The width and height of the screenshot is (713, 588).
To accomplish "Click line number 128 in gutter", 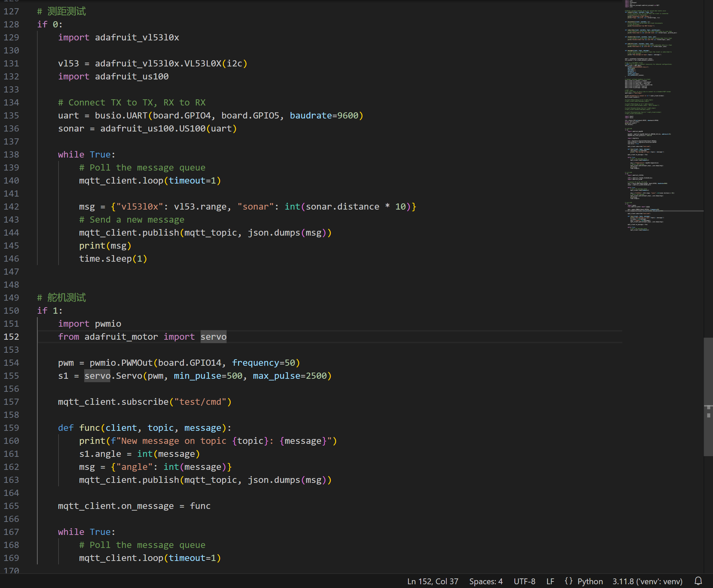I will pos(11,24).
